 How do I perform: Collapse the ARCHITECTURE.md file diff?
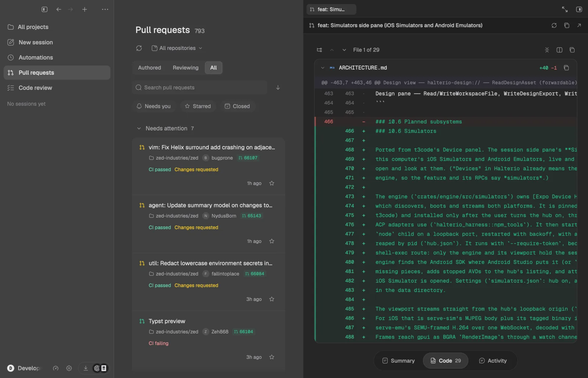click(x=323, y=68)
